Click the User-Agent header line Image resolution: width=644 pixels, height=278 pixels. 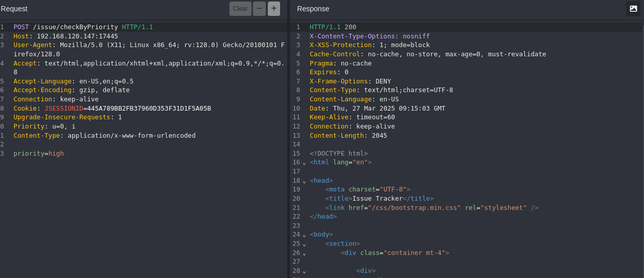(x=149, y=50)
